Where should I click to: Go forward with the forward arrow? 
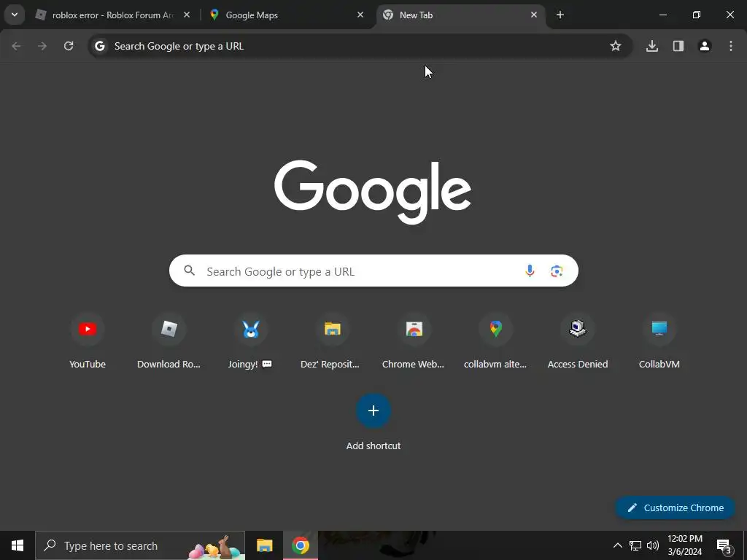42,46
